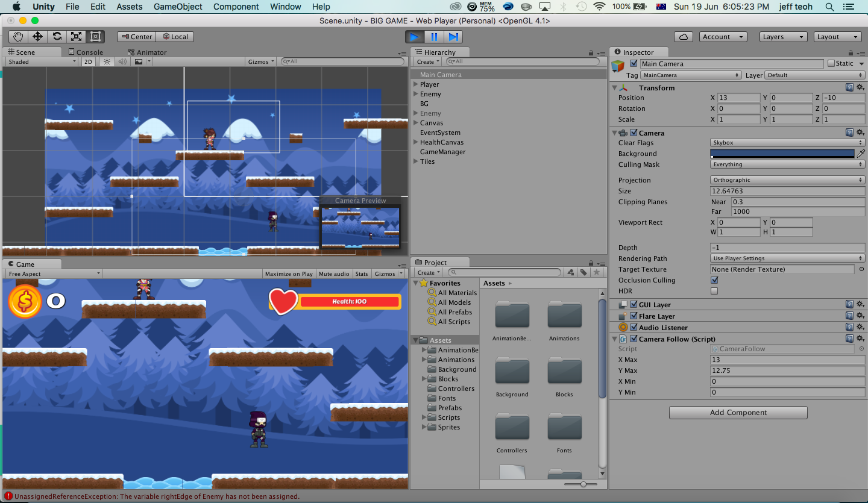Viewport: 868px width, 503px height.
Task: Toggle Camera Follow script checkbox
Action: pyautogui.click(x=634, y=339)
